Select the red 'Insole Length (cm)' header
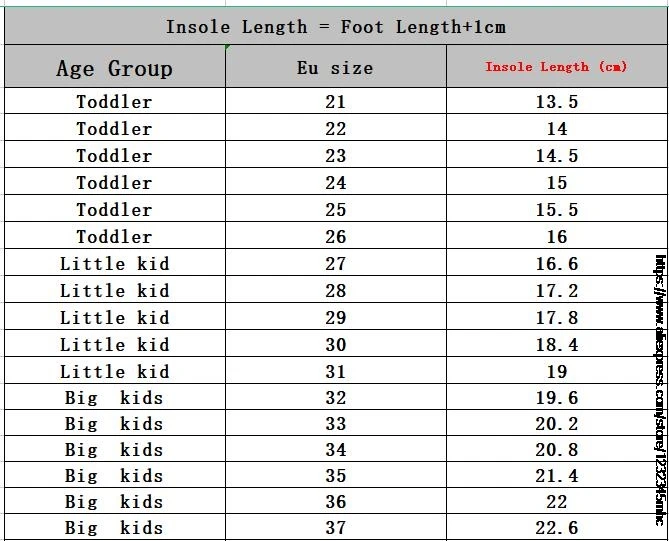The image size is (669, 541). [x=557, y=66]
